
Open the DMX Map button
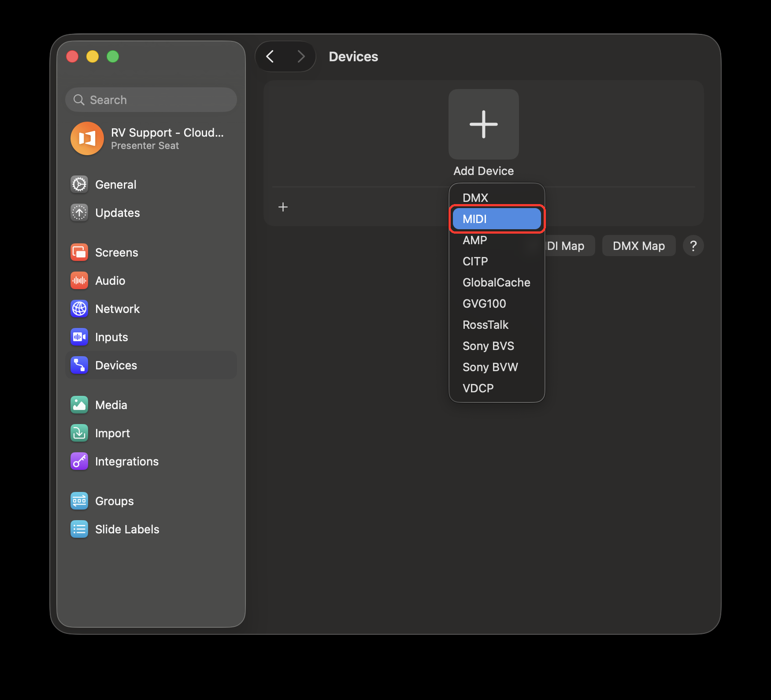click(639, 246)
